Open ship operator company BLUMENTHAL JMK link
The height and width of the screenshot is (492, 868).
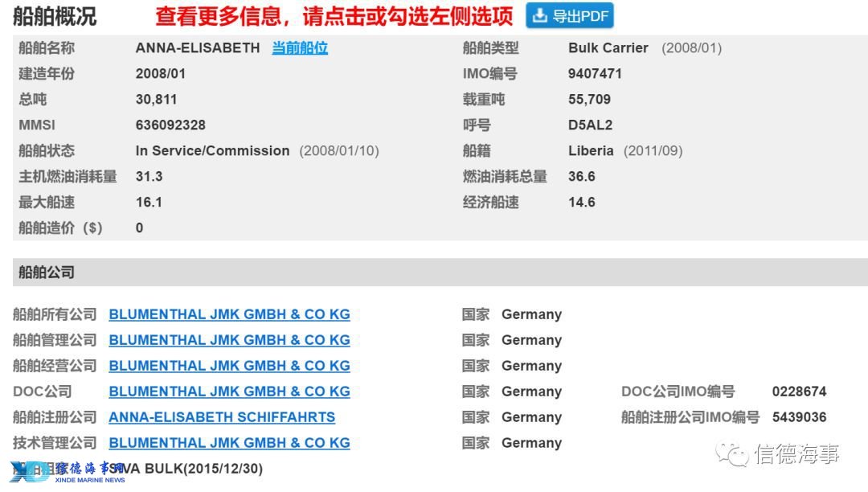pyautogui.click(x=229, y=366)
